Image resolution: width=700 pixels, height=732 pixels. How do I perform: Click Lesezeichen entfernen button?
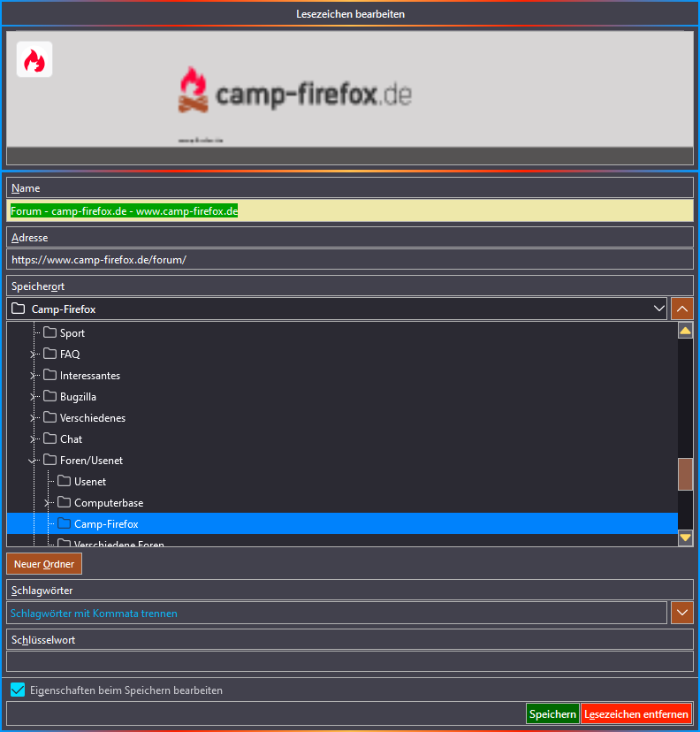[636, 714]
